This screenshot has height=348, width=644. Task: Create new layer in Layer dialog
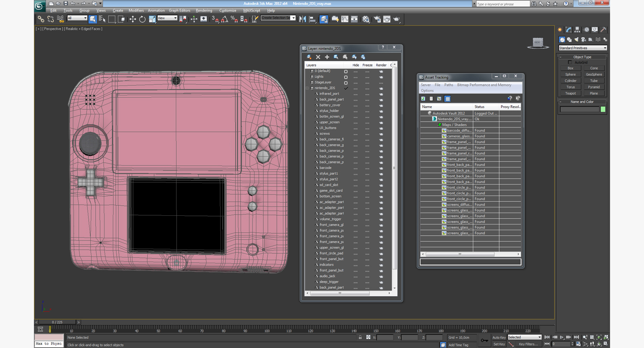pyautogui.click(x=309, y=57)
